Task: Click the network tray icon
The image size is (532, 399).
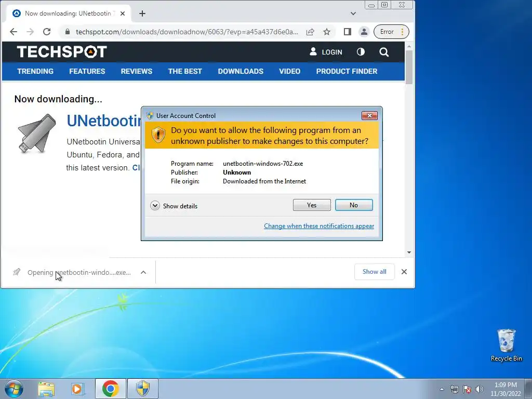Action: click(x=454, y=389)
